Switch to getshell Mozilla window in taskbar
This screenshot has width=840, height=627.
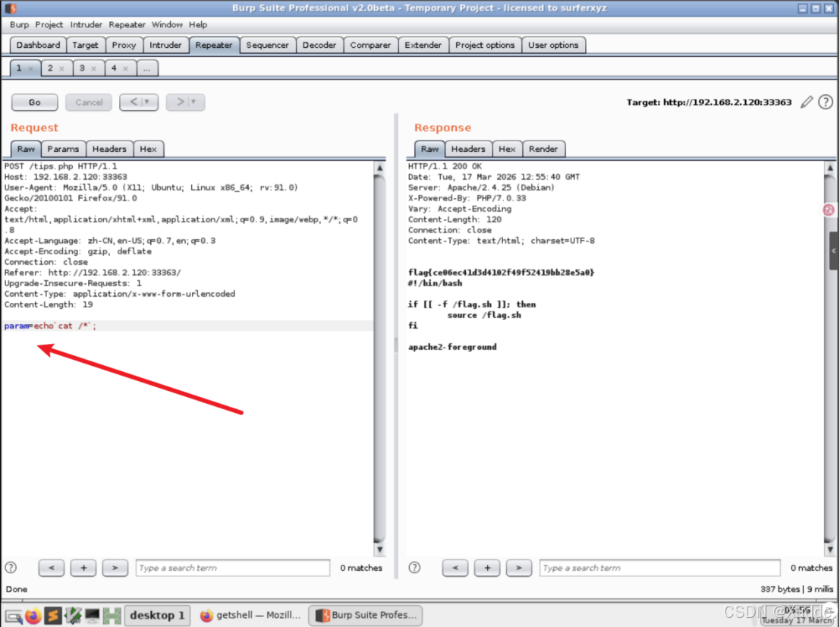click(250, 615)
